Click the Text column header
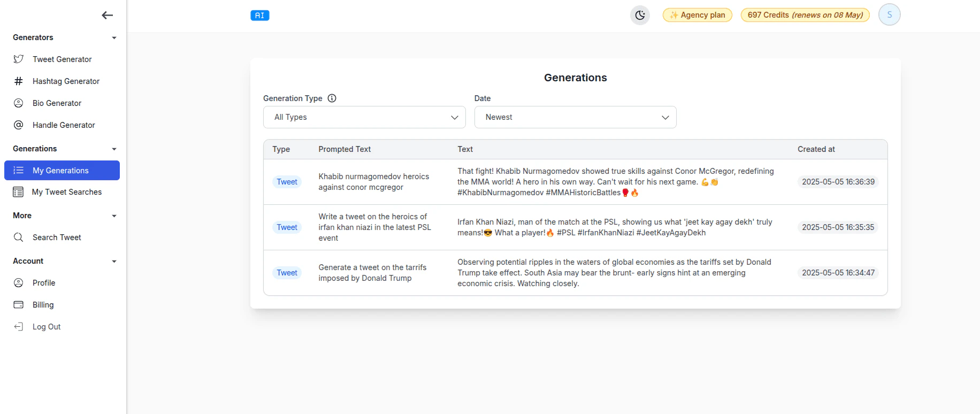 pyautogui.click(x=465, y=149)
